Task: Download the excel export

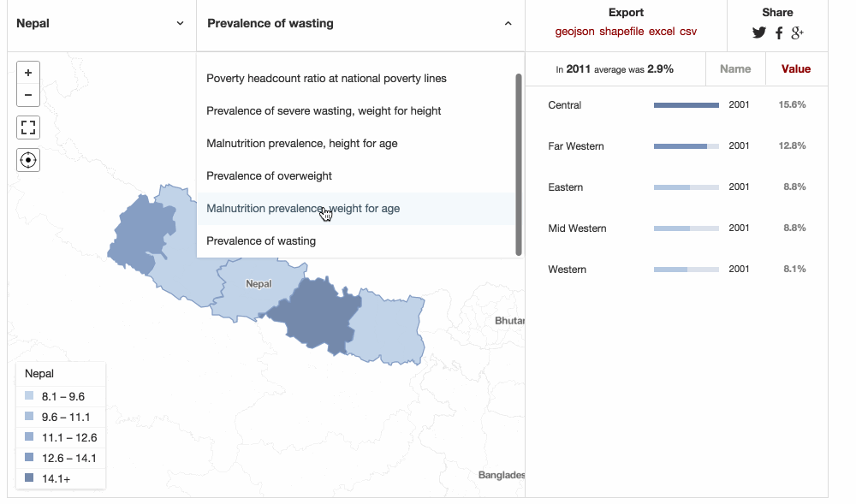Action: tap(662, 32)
